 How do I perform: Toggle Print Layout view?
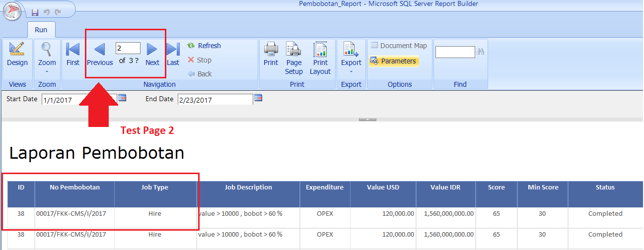coord(320,59)
